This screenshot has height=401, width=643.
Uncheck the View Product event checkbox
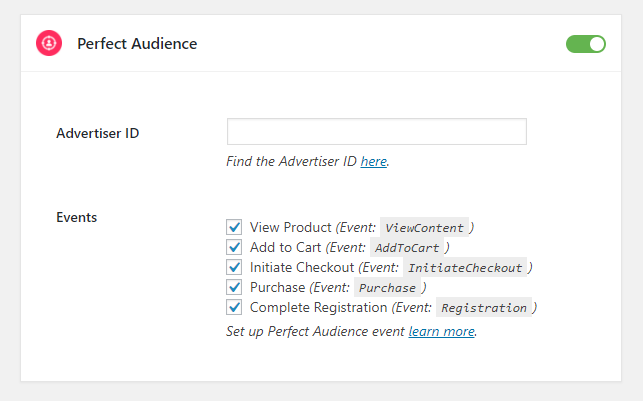234,227
